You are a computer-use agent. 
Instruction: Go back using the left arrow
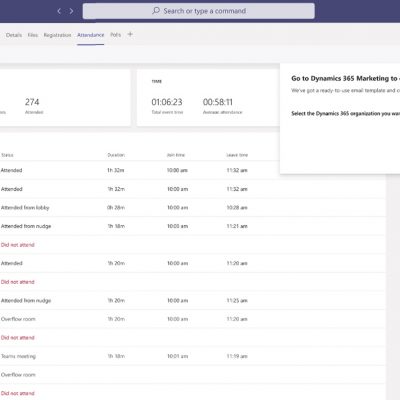(59, 11)
